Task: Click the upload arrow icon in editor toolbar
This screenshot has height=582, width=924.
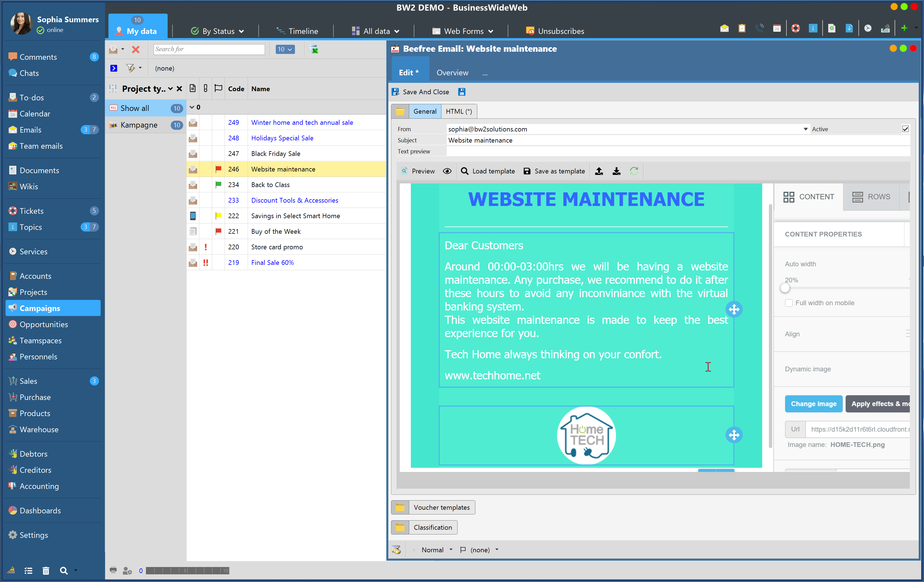Action: pos(599,171)
